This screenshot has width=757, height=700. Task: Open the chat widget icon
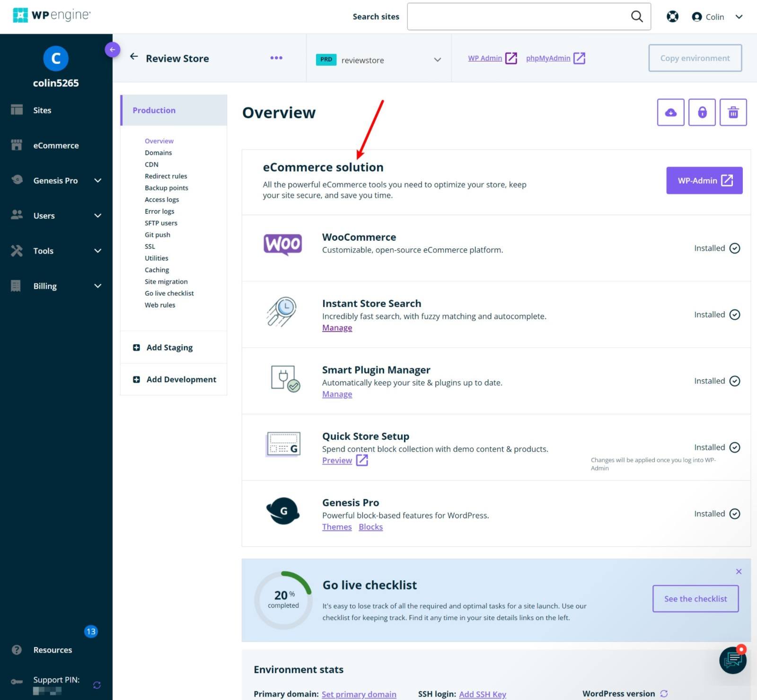733,660
